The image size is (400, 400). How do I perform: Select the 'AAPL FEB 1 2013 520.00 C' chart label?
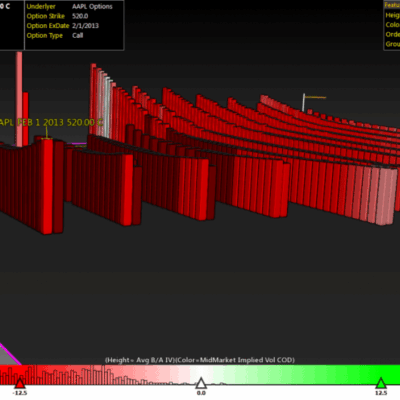coord(51,122)
